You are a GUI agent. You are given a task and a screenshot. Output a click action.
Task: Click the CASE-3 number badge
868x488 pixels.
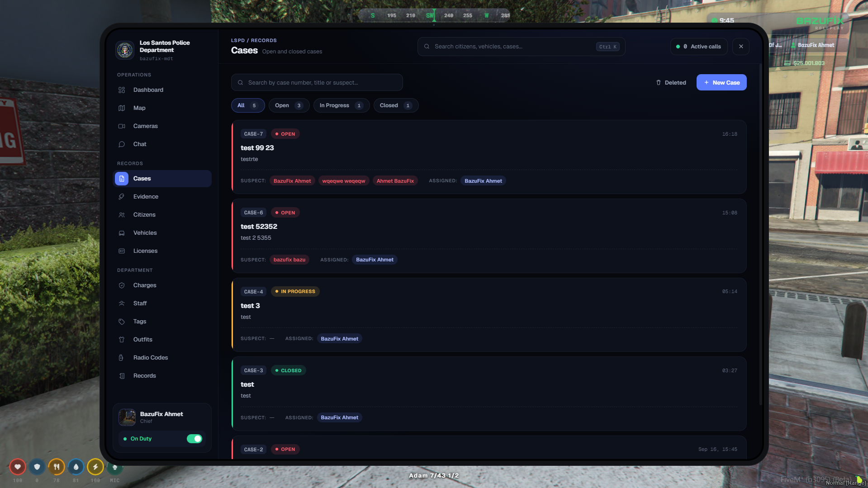point(253,370)
